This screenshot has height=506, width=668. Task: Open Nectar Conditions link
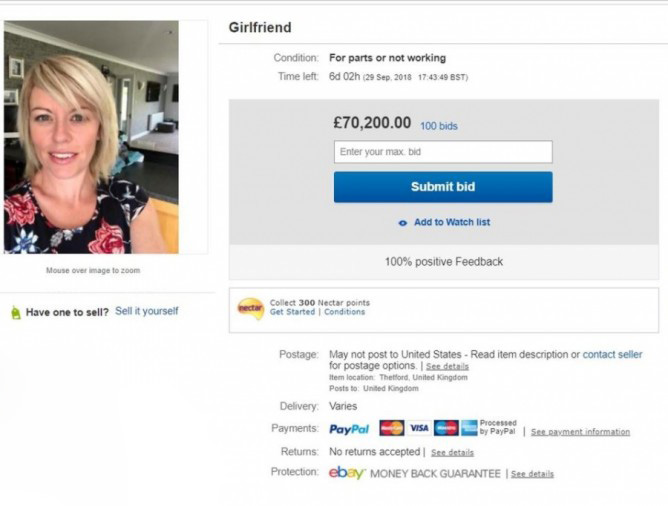tap(344, 312)
